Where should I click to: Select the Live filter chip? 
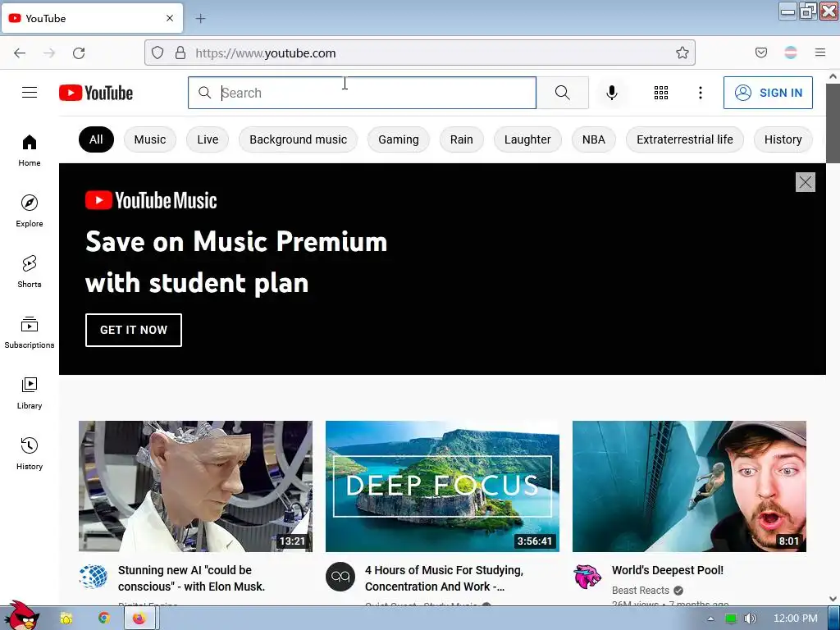[x=208, y=139]
